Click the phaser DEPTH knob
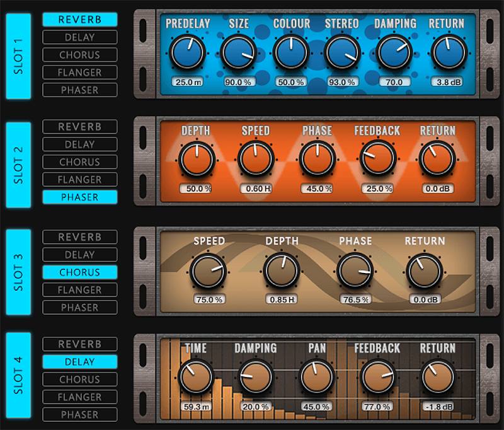 [197, 160]
